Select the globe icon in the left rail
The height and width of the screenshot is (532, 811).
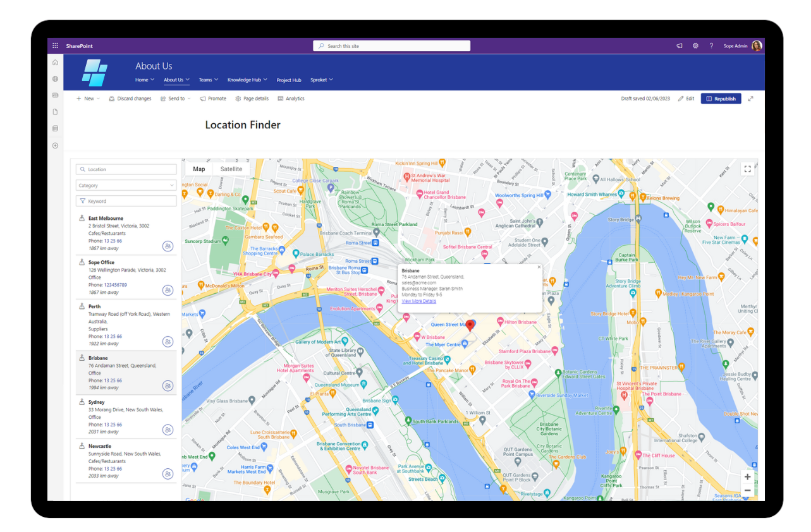pos(55,78)
